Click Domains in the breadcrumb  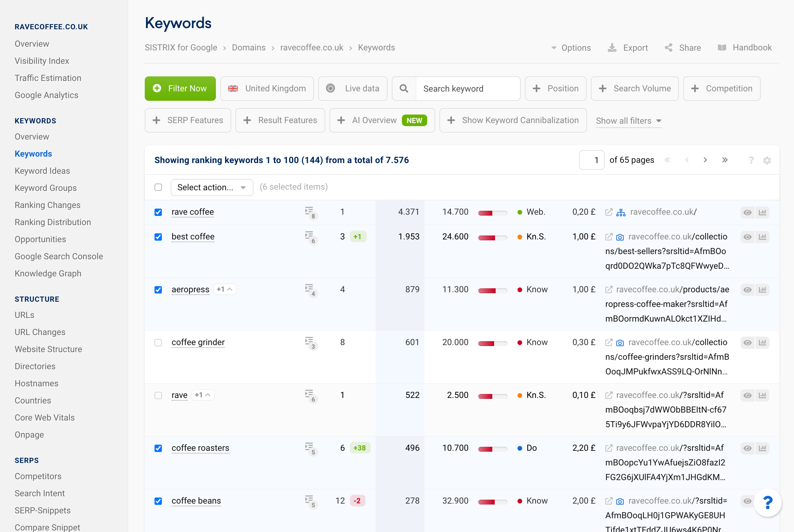click(x=249, y=48)
